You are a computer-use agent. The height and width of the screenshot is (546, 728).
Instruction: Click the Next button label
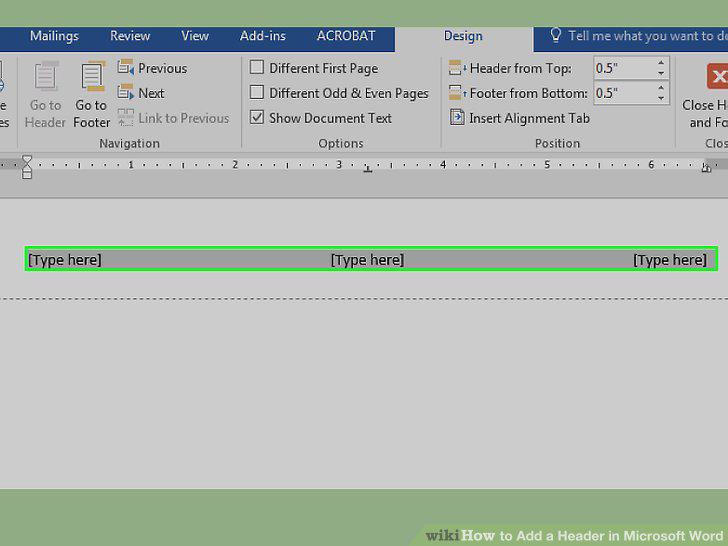tap(151, 93)
